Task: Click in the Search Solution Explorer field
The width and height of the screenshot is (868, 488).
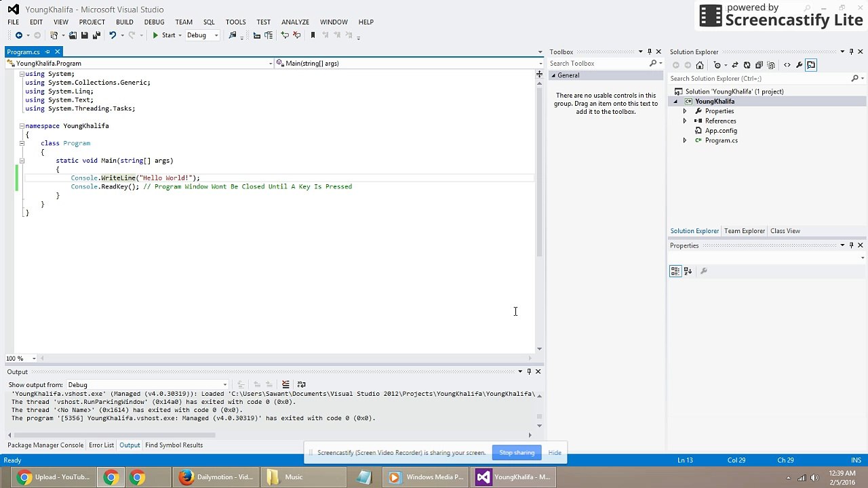Action: [759, 79]
